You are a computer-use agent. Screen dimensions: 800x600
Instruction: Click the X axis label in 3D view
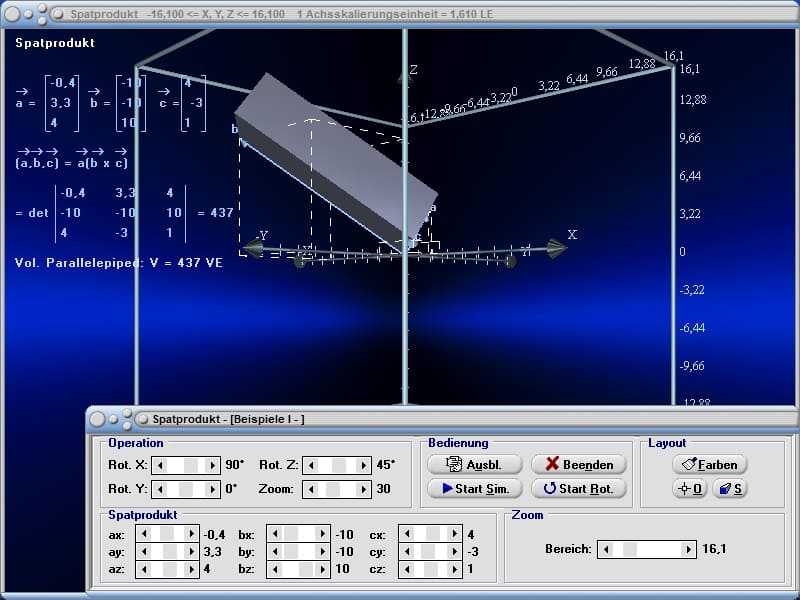point(572,235)
